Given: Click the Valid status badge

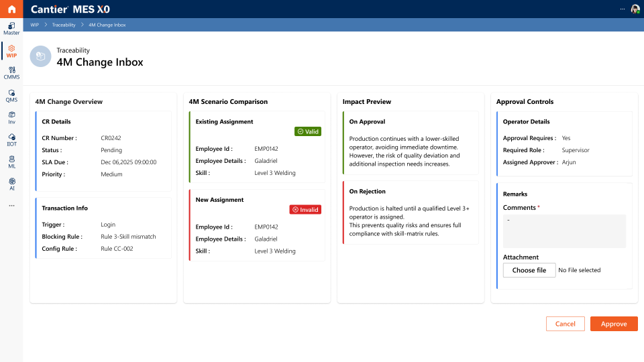Looking at the screenshot, I should click(308, 131).
